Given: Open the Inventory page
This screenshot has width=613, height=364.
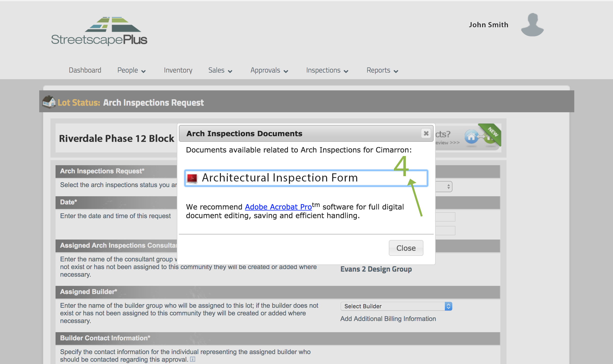Looking at the screenshot, I should 178,70.
